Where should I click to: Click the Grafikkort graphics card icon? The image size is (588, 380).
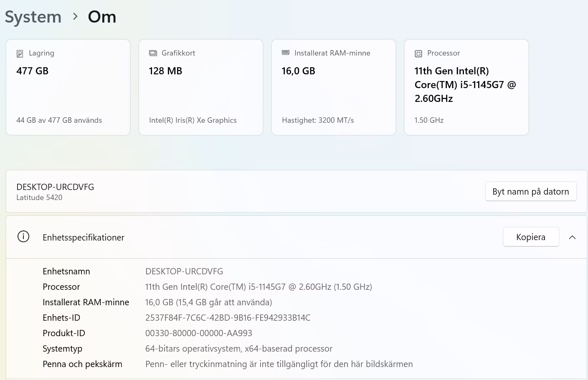[153, 53]
